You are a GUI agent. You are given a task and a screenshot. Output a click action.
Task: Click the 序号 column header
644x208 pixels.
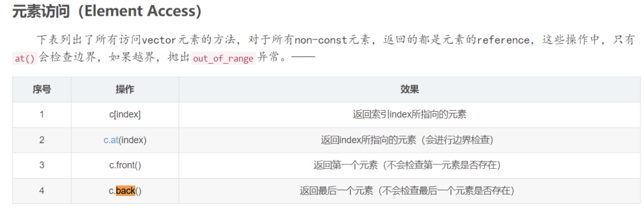pos(42,89)
